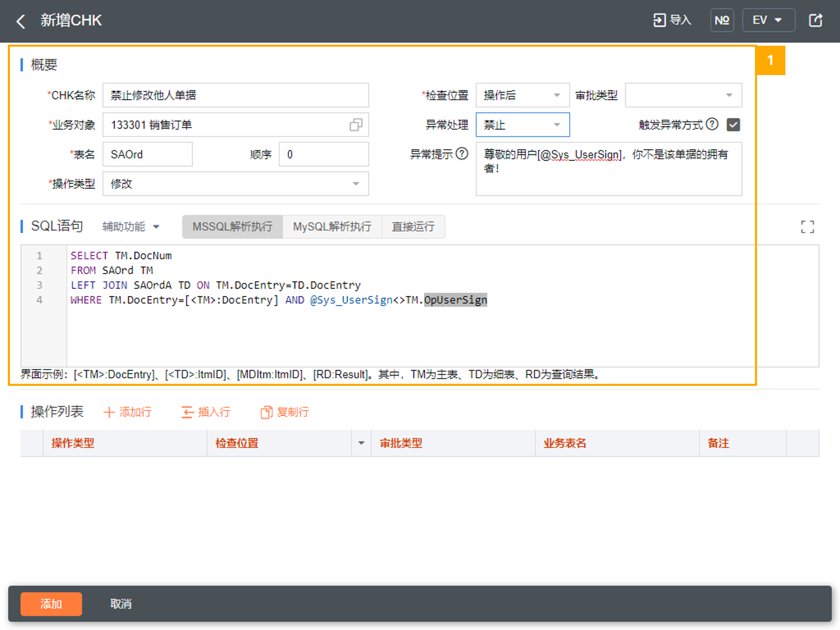840x630 pixels.
Task: Click 复制行 in 操作列表
Action: coord(285,412)
